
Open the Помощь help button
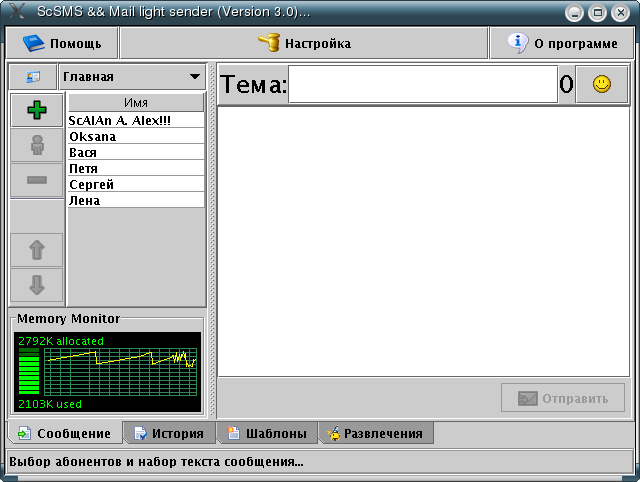tap(62, 43)
